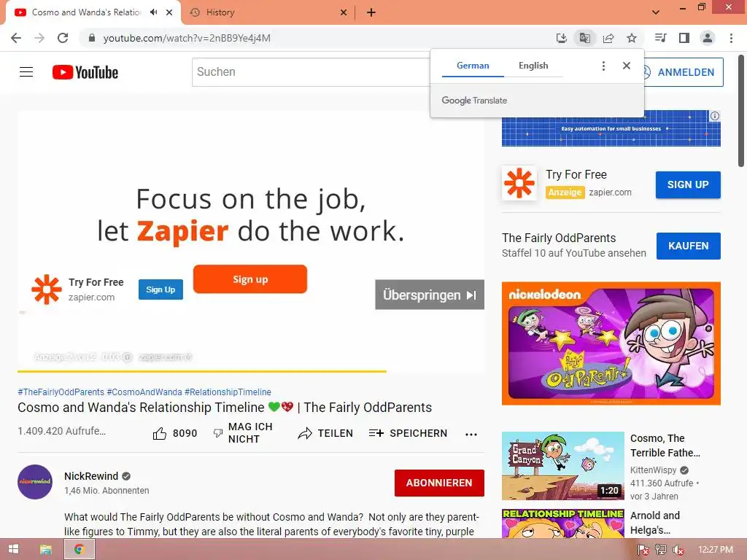This screenshot has height=560, width=747.
Task: Share this page icon in address bar
Action: (x=608, y=38)
